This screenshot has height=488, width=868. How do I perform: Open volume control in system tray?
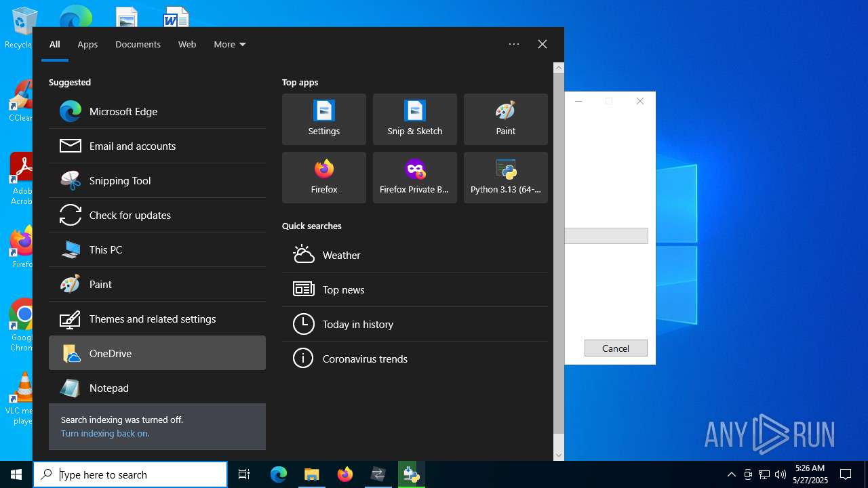tap(781, 474)
